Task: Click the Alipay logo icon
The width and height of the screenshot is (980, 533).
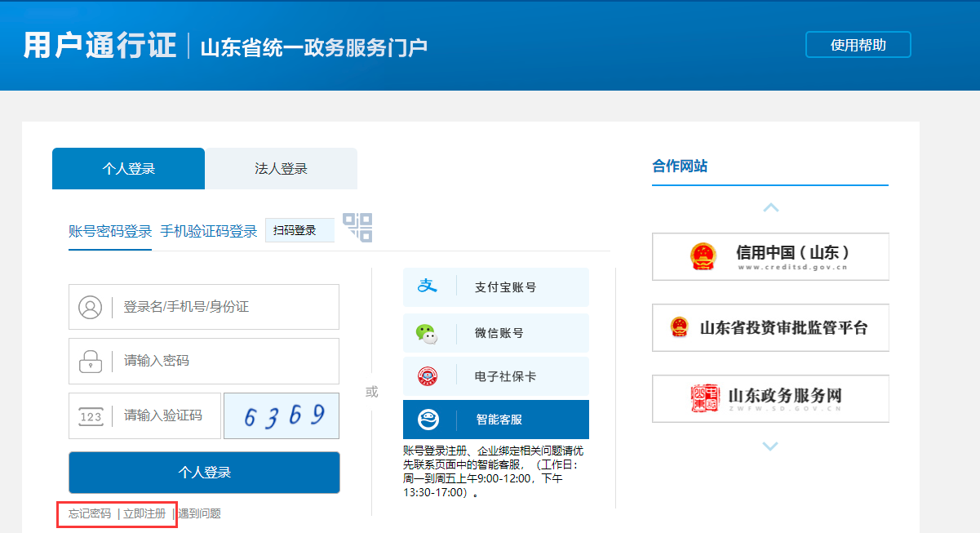Action: (428, 286)
